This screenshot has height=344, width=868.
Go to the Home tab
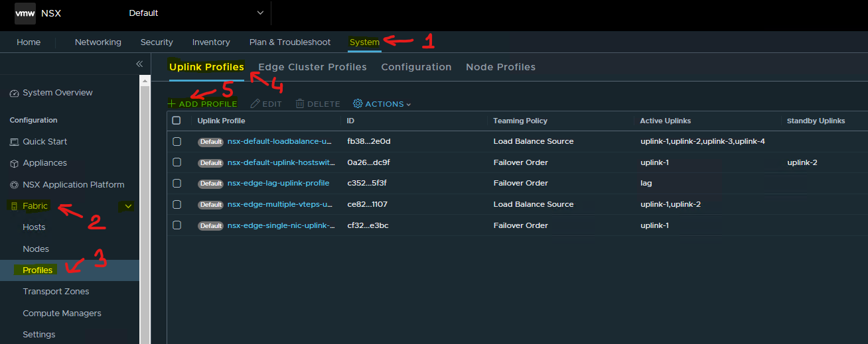tap(29, 42)
